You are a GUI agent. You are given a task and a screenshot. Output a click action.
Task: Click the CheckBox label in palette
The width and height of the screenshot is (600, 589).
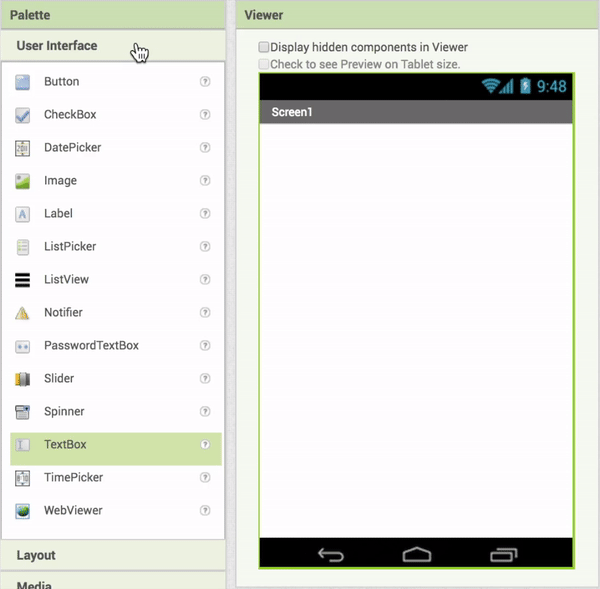pos(70,114)
